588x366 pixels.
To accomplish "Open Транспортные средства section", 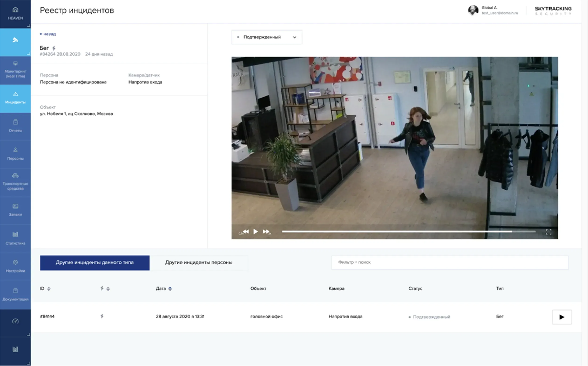I will coord(15,182).
